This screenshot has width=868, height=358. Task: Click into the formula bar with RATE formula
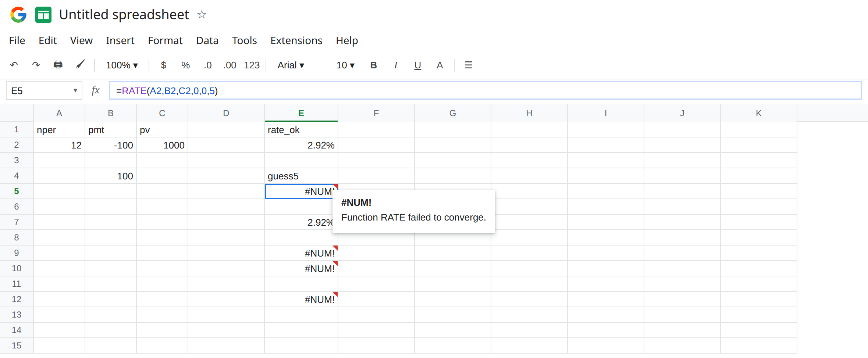[x=485, y=90]
